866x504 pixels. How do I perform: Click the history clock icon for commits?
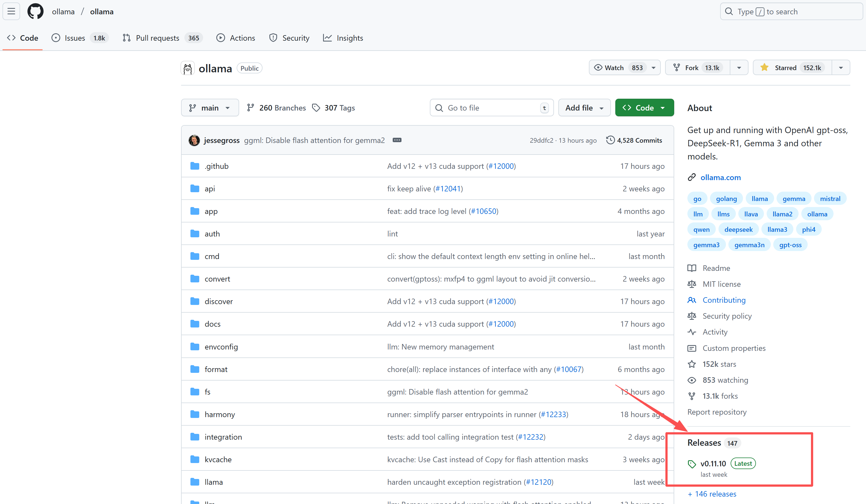[610, 140]
